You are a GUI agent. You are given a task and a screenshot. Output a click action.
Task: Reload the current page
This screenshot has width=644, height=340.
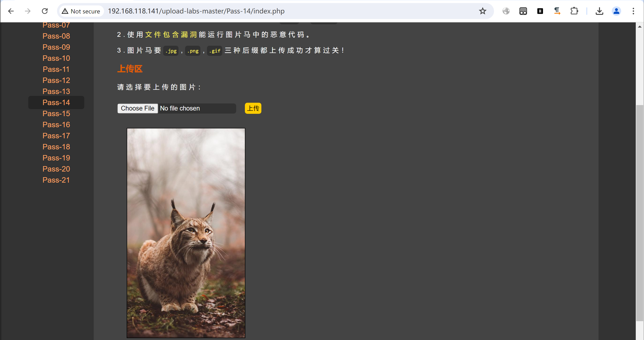click(x=45, y=11)
